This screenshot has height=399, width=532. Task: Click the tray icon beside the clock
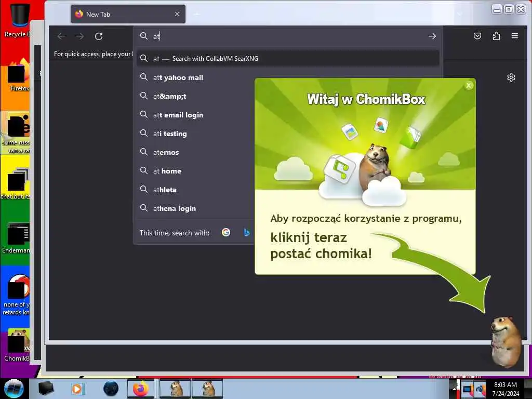tap(481, 390)
